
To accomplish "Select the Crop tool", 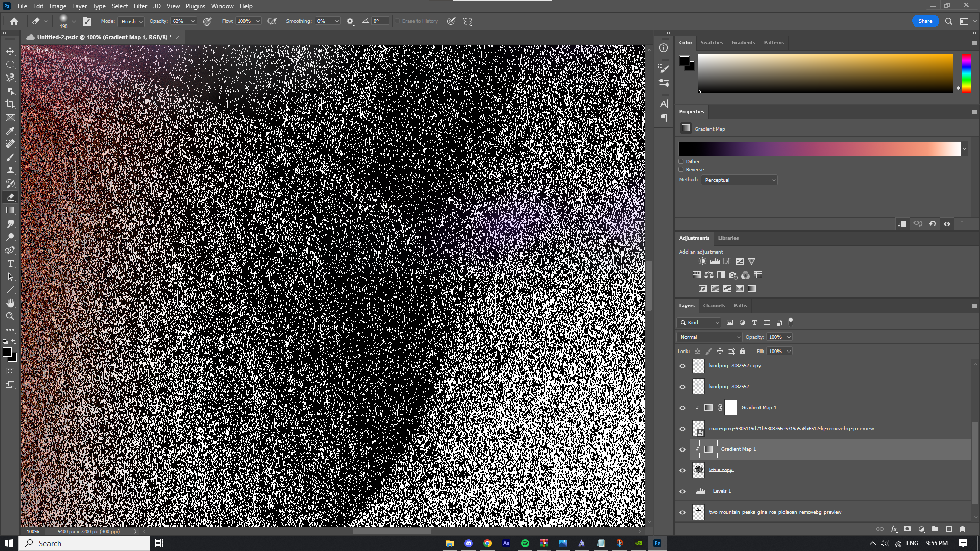I will pyautogui.click(x=10, y=104).
